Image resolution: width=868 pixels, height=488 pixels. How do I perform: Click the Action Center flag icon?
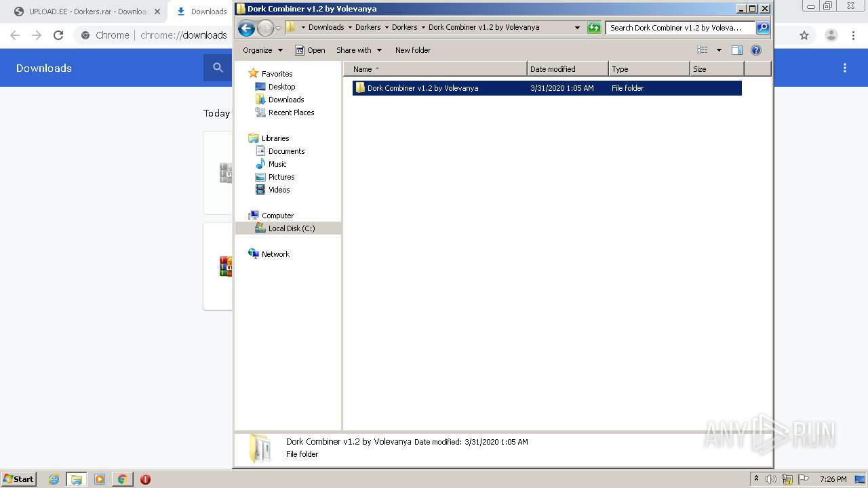point(804,479)
